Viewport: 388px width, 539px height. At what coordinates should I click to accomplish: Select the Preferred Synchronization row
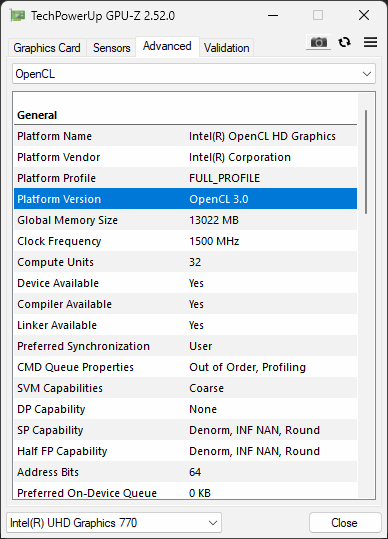pyautogui.click(x=186, y=346)
